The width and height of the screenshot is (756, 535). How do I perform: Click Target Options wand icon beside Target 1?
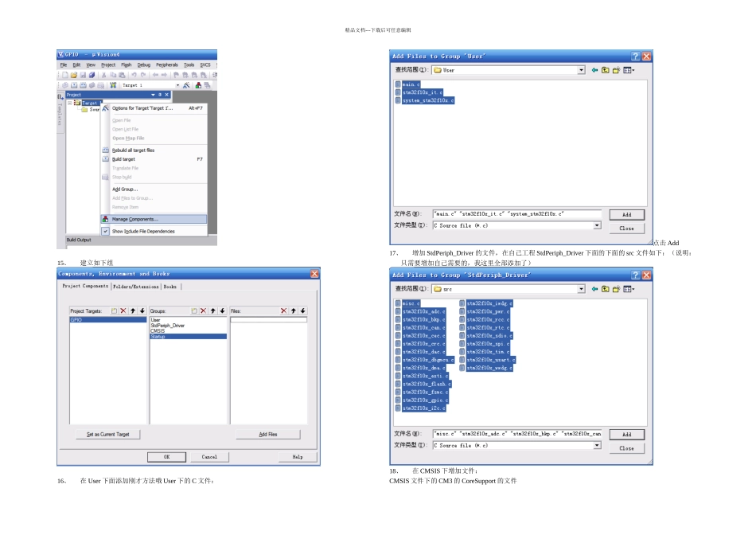pos(186,85)
